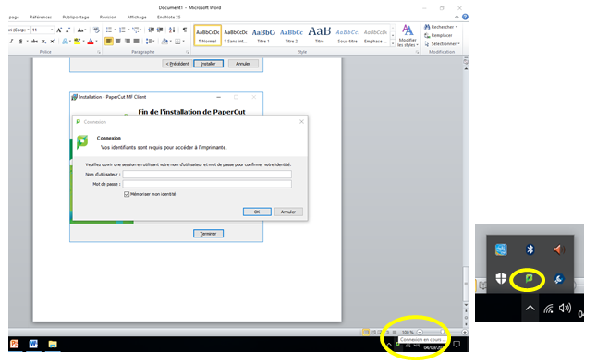This screenshot has width=597, height=364.
Task: Align text right
Action: pyautogui.click(x=128, y=42)
